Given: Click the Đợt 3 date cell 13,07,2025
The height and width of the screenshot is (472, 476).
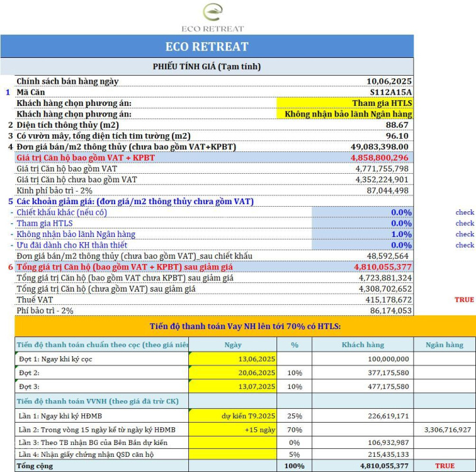Looking at the screenshot, I should coord(233,386).
